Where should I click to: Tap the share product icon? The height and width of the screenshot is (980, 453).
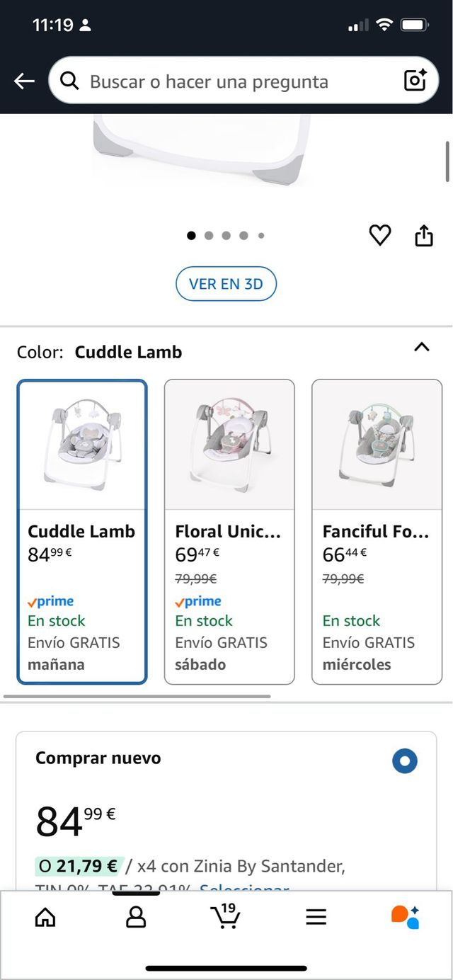(423, 235)
